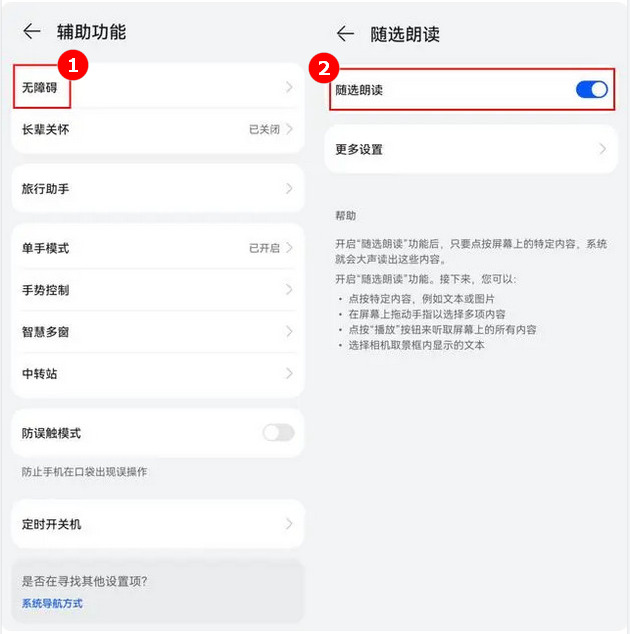This screenshot has height=634, width=630.
Task: Tap chevron beside 智慧多窗
Action: click(x=289, y=332)
